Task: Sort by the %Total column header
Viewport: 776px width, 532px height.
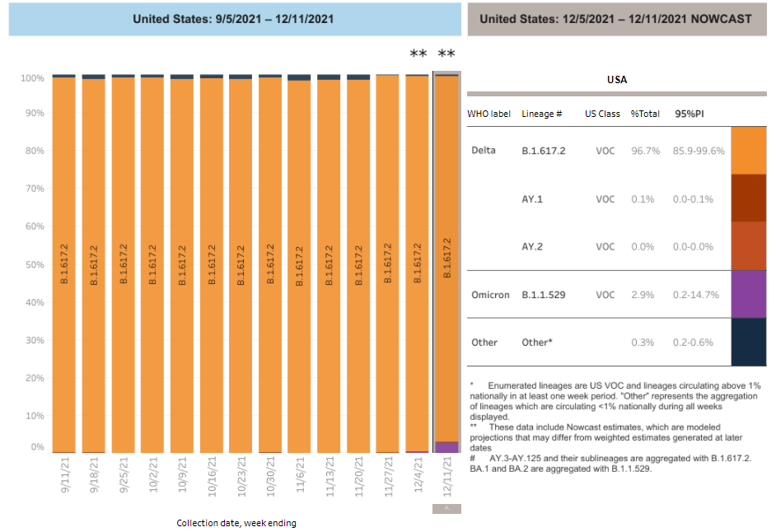Action: click(x=645, y=114)
